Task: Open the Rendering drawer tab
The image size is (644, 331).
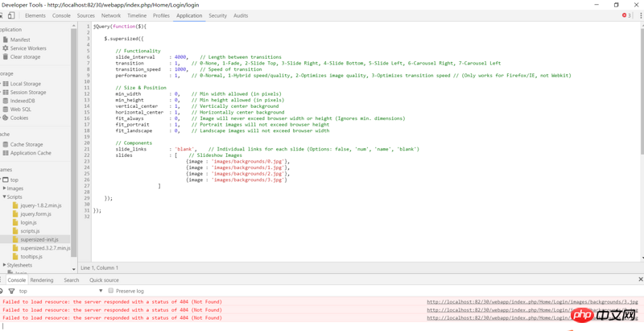Action: point(42,280)
